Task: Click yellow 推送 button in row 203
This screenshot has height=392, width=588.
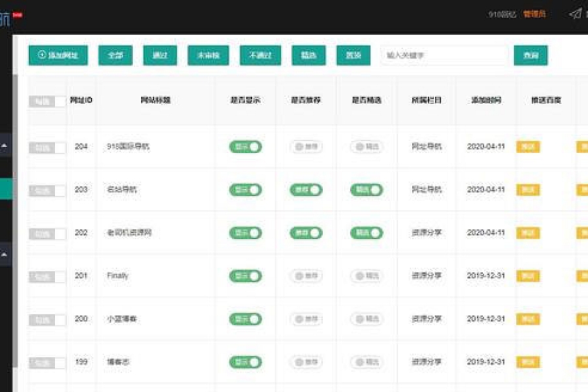Action: tap(528, 190)
